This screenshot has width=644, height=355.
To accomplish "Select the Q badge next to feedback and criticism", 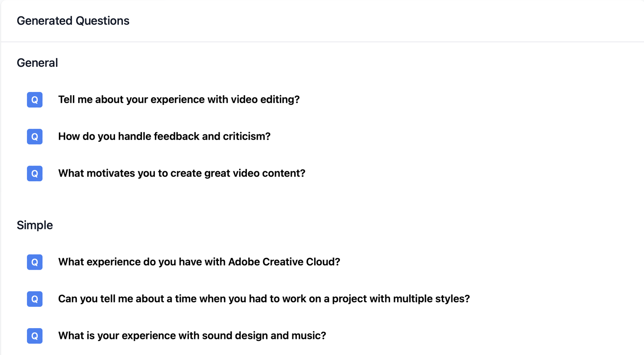I will tap(35, 137).
